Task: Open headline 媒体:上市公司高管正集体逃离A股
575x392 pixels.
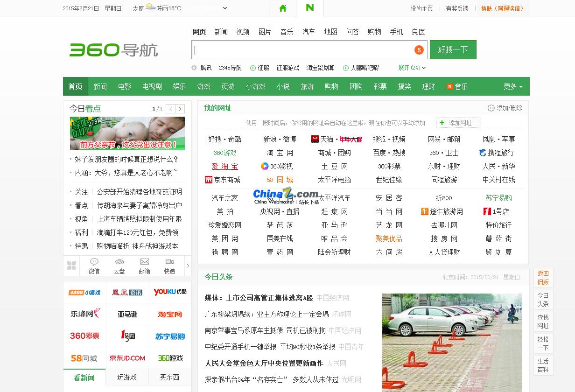Action: point(259,298)
